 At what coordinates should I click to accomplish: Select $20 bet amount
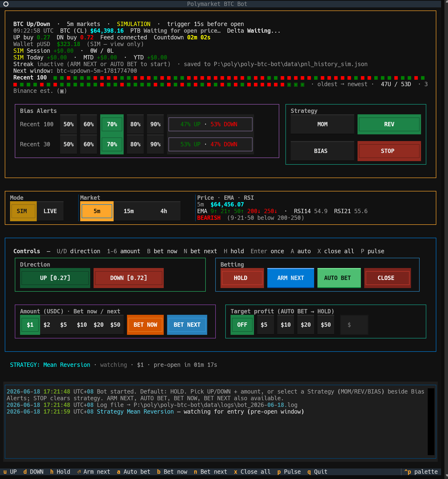[x=99, y=325]
